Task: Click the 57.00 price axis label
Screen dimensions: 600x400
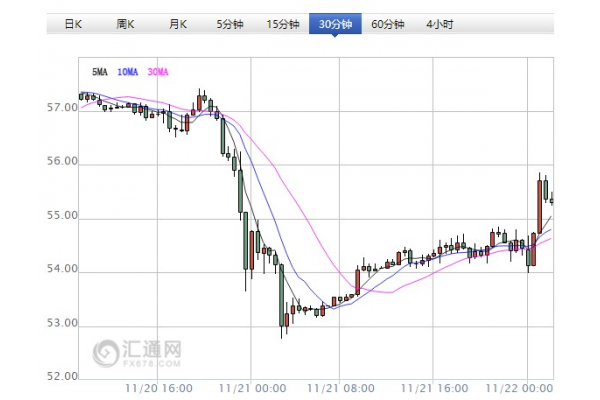Action: coord(62,108)
